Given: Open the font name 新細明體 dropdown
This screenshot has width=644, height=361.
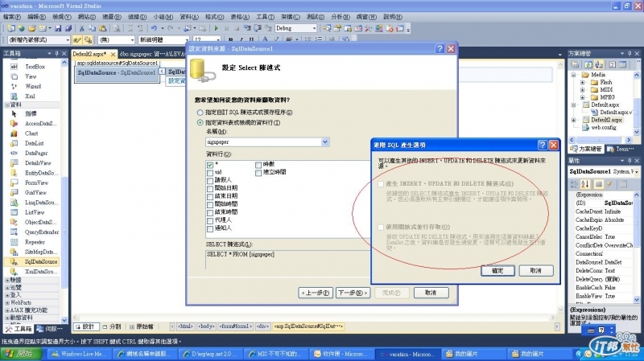Looking at the screenshot, I should click(186, 39).
